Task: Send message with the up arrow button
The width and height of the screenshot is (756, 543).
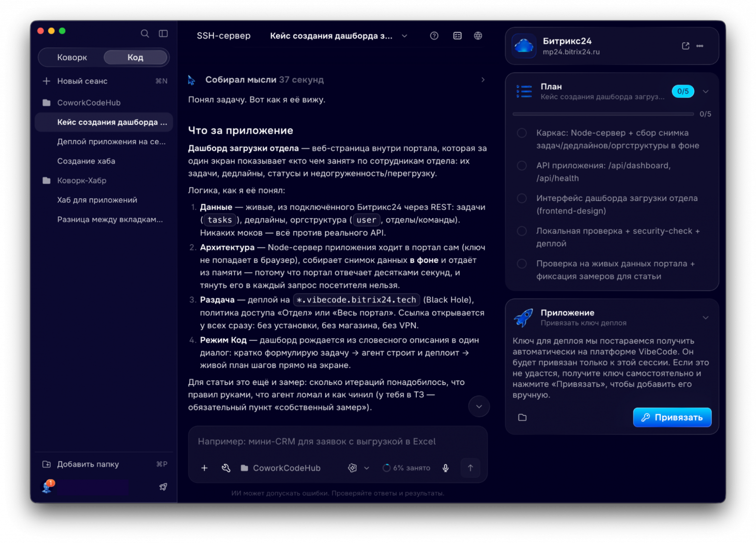Action: tap(470, 468)
